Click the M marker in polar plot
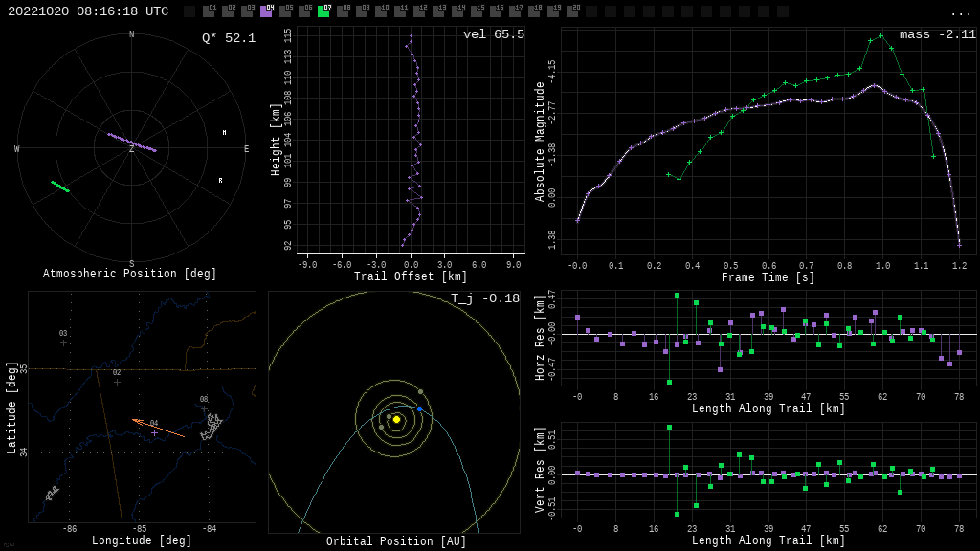This screenshot has width=980, height=551. pyautogui.click(x=225, y=133)
